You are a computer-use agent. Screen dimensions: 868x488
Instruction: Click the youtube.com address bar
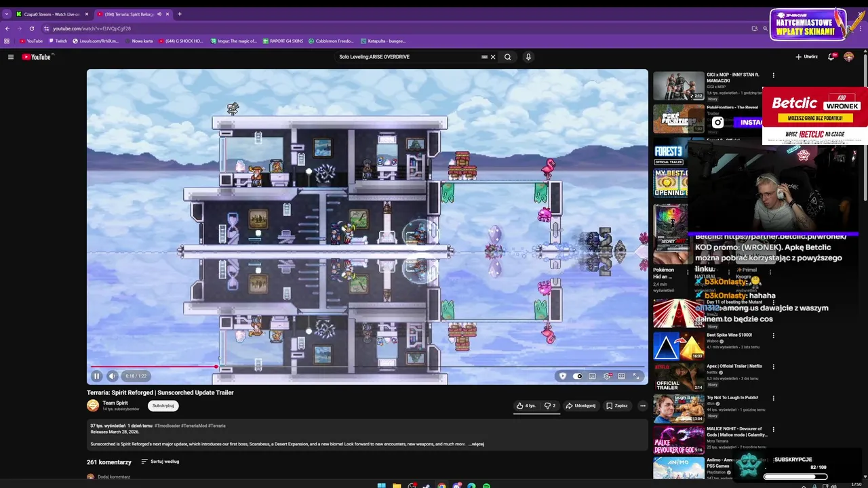pyautogui.click(x=393, y=28)
